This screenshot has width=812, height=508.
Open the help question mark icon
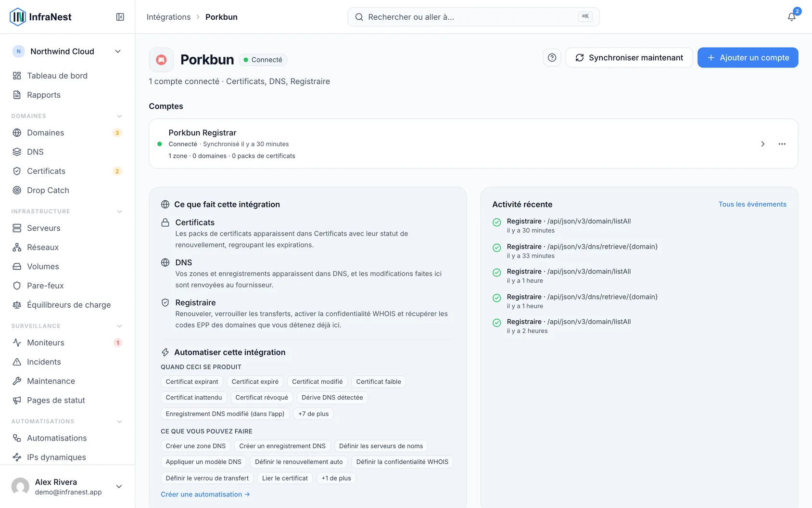coord(552,58)
